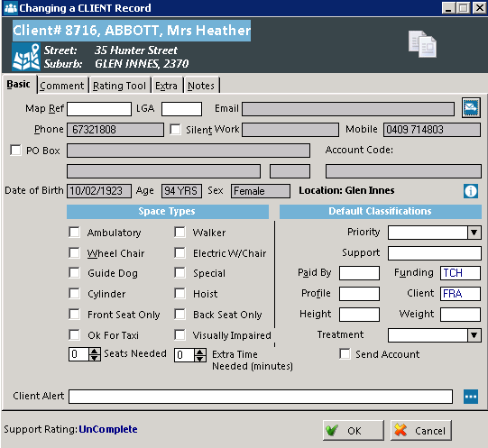The image size is (488, 448).
Task: Adjust Extra Time Needed spinner arrows
Action: [200, 355]
